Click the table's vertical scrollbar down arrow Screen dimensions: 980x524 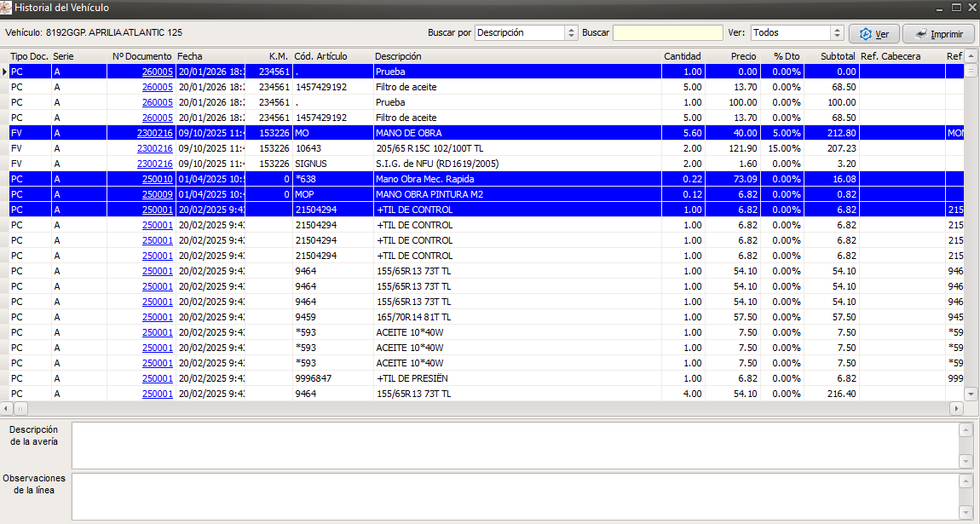click(971, 394)
